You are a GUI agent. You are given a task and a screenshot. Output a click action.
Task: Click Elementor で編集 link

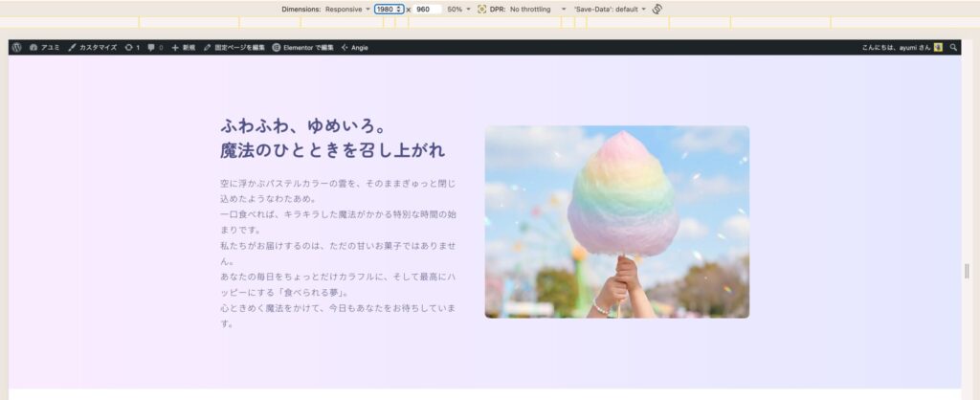303,47
